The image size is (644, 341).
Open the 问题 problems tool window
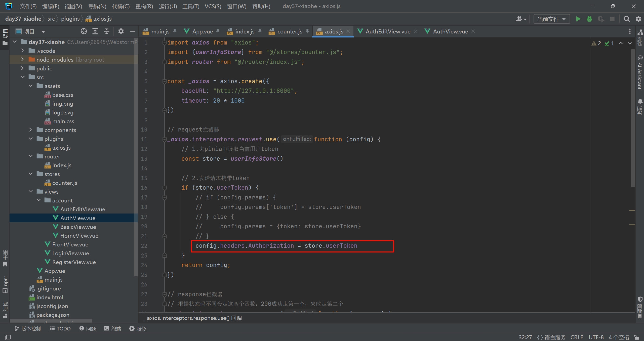click(88, 328)
